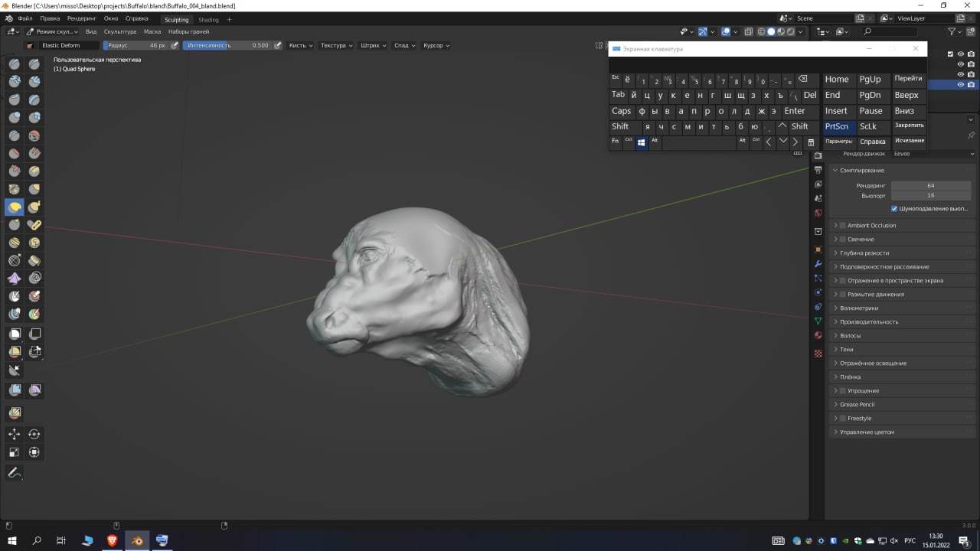Enable Размытие движения checkbox
The image size is (980, 551).
(x=843, y=295)
